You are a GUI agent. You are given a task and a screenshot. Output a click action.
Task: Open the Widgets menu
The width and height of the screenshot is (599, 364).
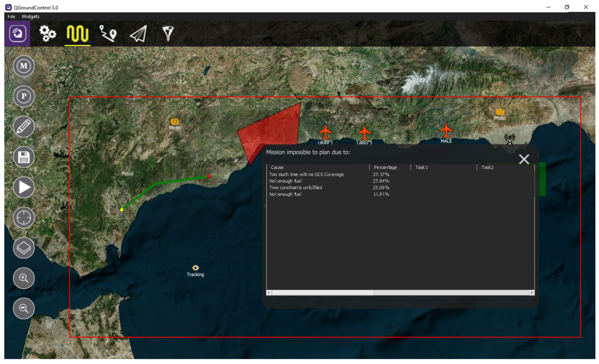tap(30, 16)
